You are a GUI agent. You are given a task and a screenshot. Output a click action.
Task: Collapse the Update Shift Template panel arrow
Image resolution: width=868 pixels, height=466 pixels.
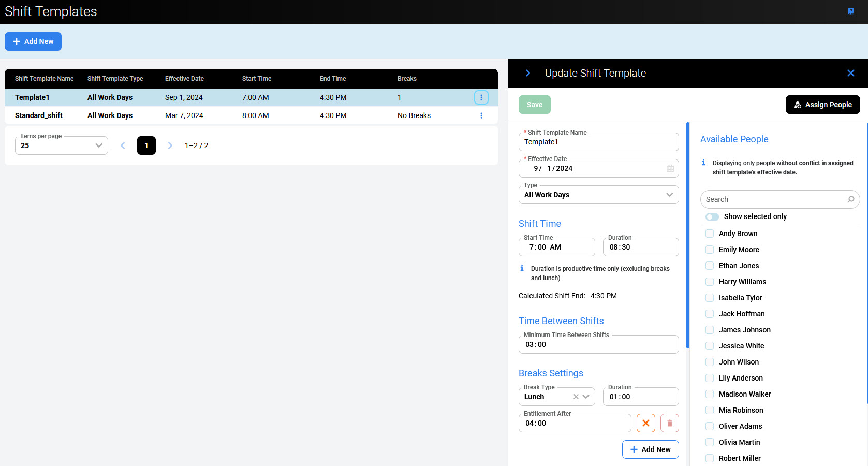pyautogui.click(x=527, y=73)
